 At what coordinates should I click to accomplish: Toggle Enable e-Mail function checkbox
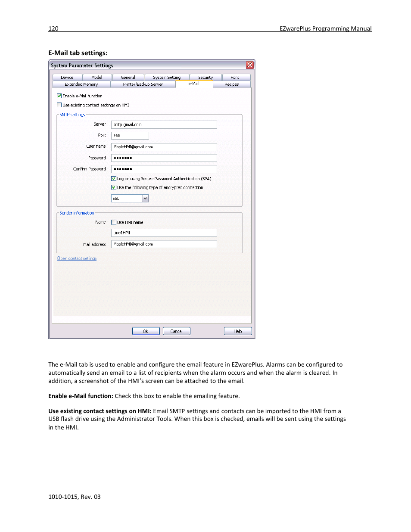point(59,96)
